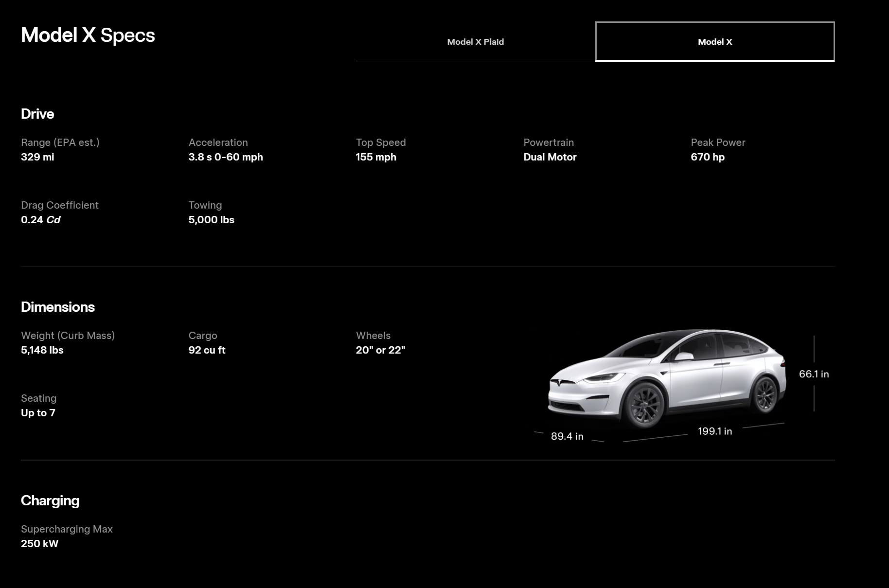Click the 5,148 lbs weight value
The height and width of the screenshot is (588, 889).
point(42,350)
